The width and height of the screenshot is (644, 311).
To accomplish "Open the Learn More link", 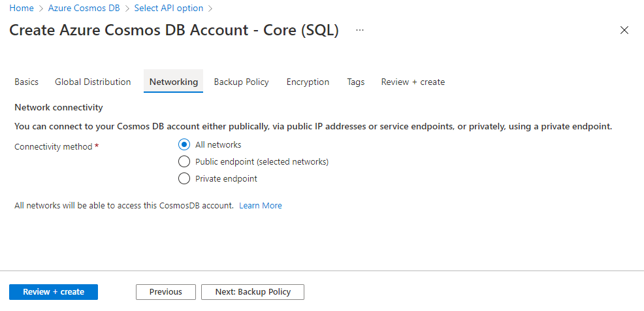I will point(261,205).
